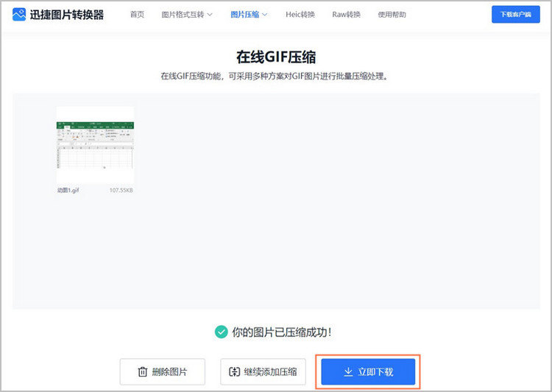Go to the Raw转换 page
This screenshot has height=392, width=552.
pyautogui.click(x=346, y=15)
